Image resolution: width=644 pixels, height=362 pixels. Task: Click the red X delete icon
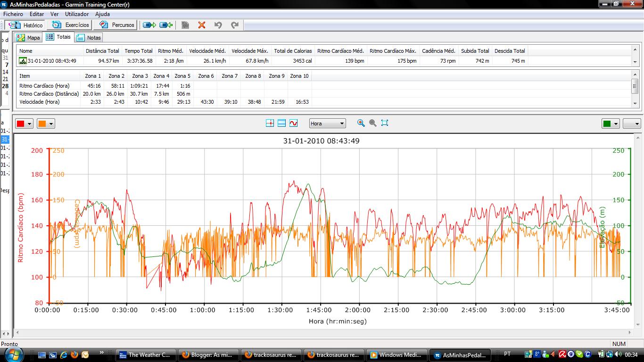coord(202,25)
